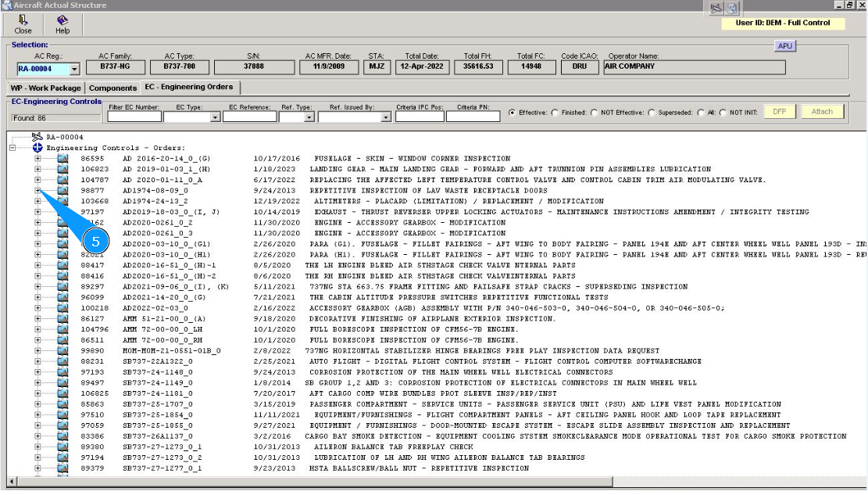
Task: Click the Engineering Controls - Orders node icon
Action: click(x=37, y=148)
